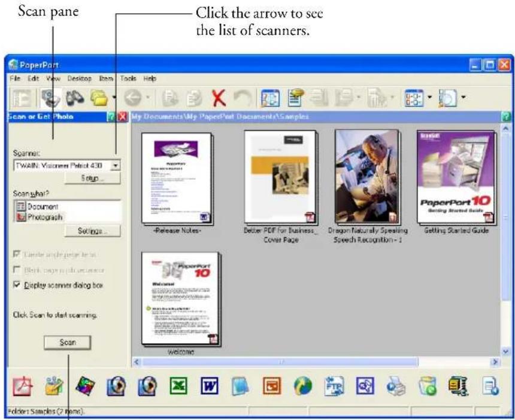515x420 pixels.
Task: Select the Getting Started Guide thumbnail
Action: (456, 177)
